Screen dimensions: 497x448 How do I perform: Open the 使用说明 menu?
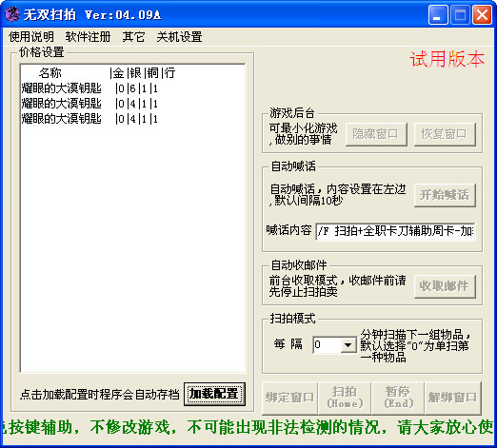pos(31,37)
